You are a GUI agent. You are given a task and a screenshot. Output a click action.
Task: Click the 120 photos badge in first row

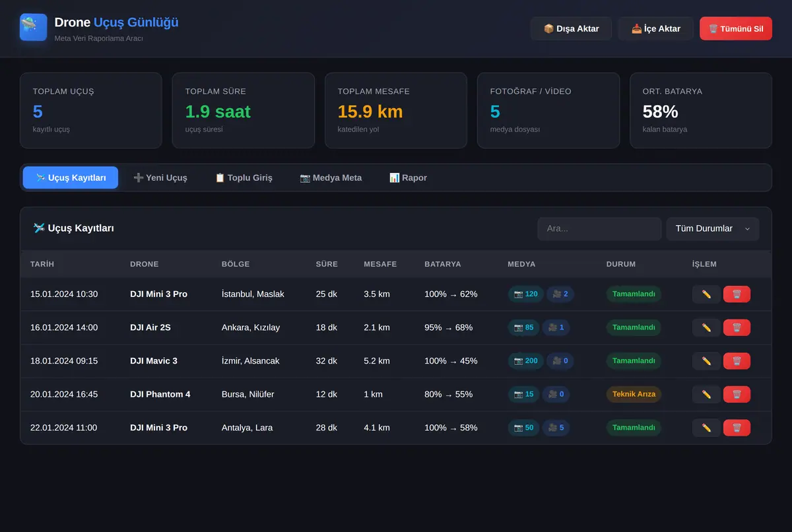[526, 294]
